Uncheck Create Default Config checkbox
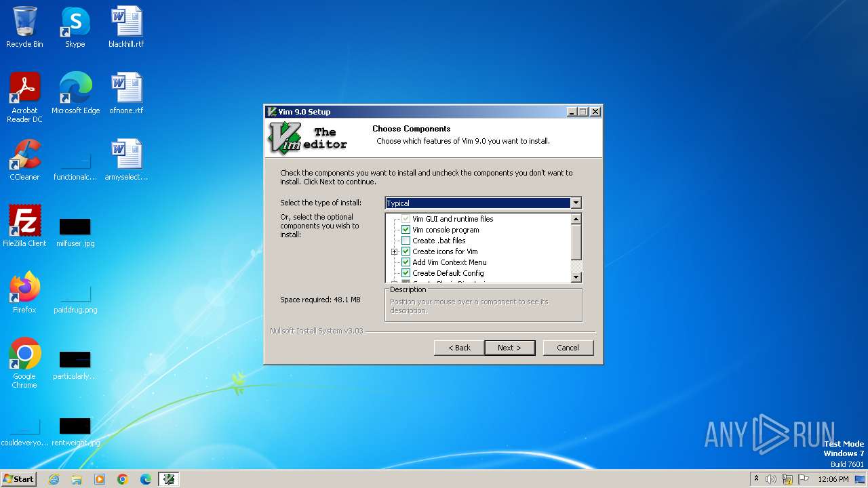The height and width of the screenshot is (488, 868). 406,273
